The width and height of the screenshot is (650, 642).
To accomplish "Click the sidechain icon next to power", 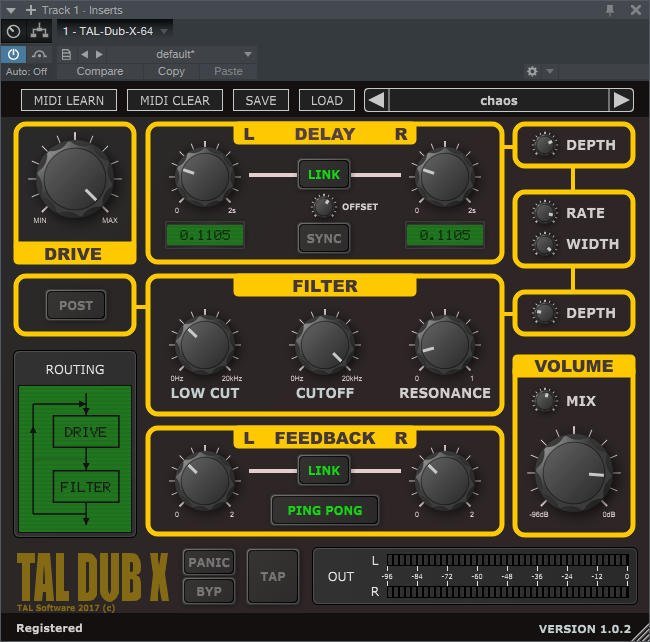I will click(x=40, y=54).
